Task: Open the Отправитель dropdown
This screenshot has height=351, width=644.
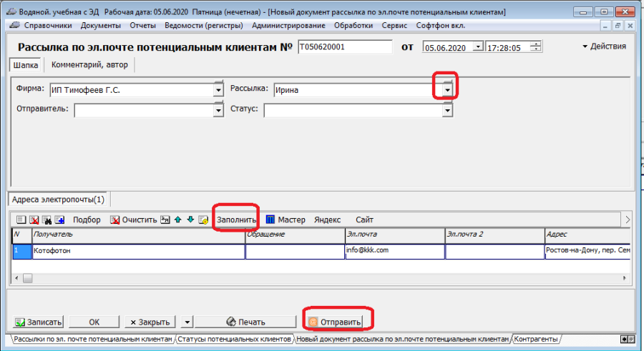Action: click(218, 110)
